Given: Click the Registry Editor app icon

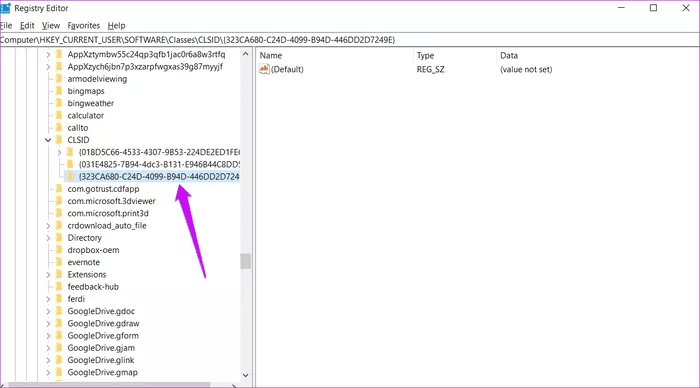Looking at the screenshot, I should pyautogui.click(x=5, y=8).
